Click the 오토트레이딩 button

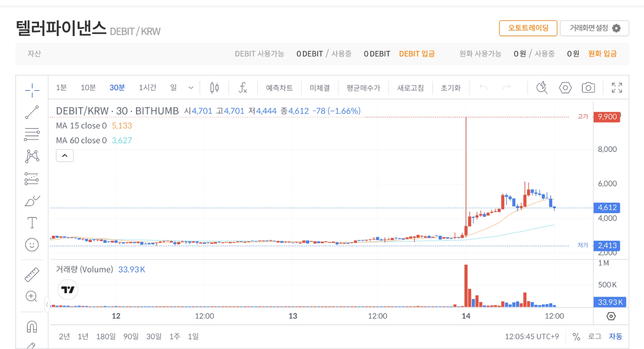(528, 28)
